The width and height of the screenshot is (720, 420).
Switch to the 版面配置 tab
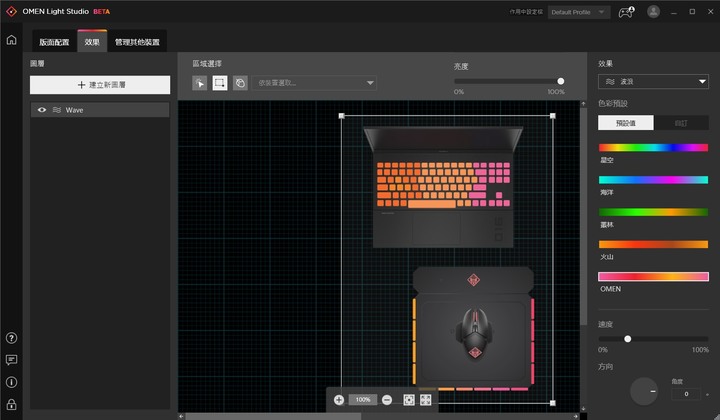pos(54,42)
